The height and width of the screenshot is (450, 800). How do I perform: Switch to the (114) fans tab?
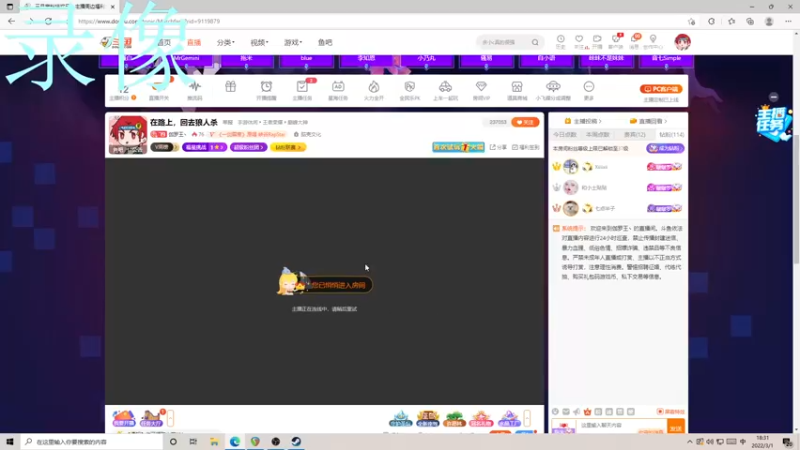tap(671, 135)
